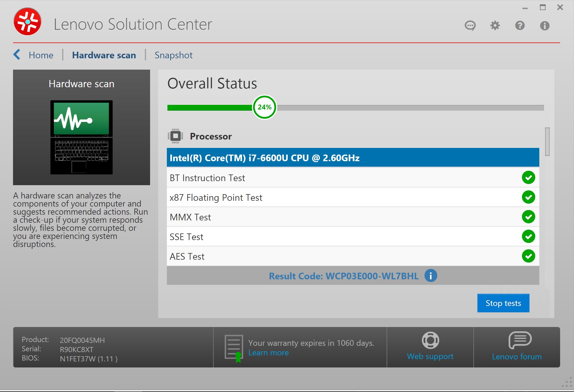The width and height of the screenshot is (574, 392).
Task: Select the AES Test row
Action: (x=353, y=256)
